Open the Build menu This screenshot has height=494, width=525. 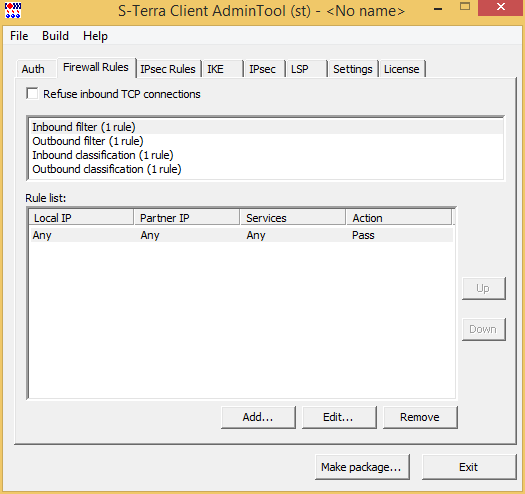coord(55,36)
